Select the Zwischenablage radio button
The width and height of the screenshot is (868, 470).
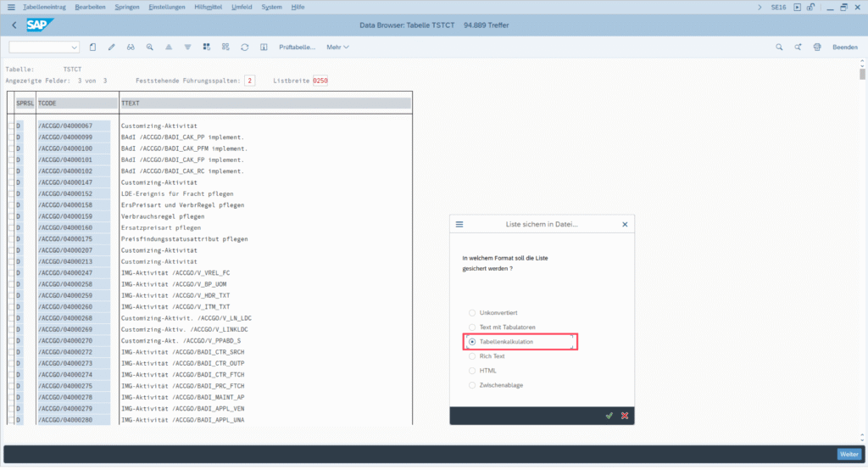[472, 384]
